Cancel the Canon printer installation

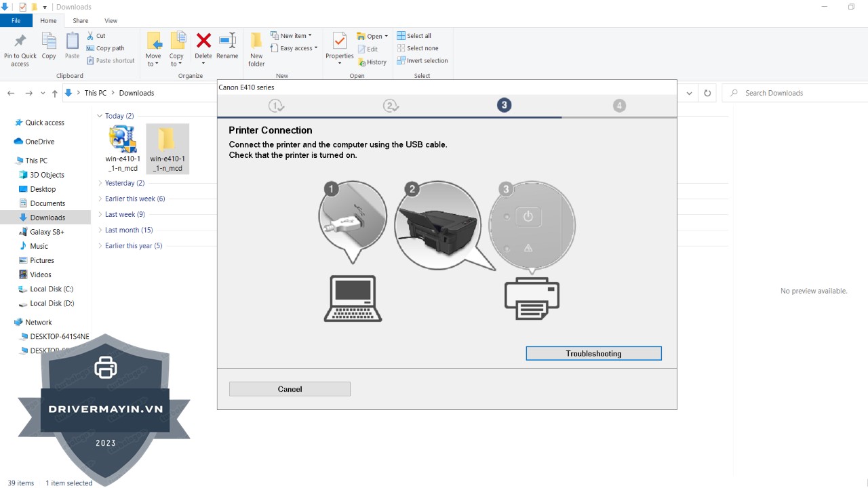click(290, 389)
